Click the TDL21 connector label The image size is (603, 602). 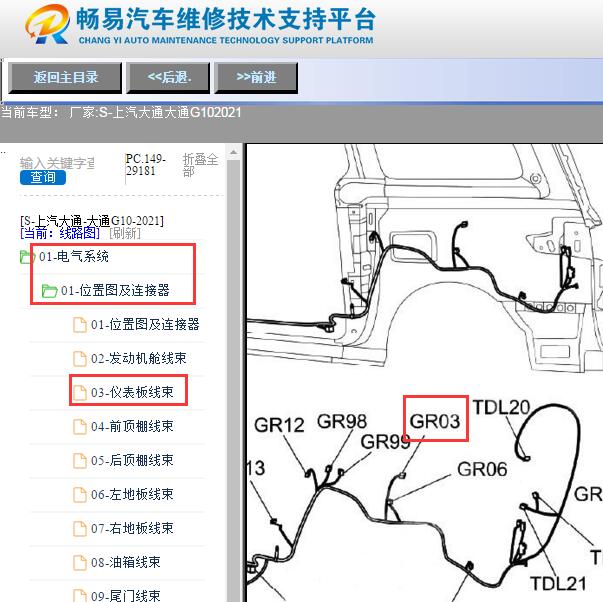tap(558, 584)
